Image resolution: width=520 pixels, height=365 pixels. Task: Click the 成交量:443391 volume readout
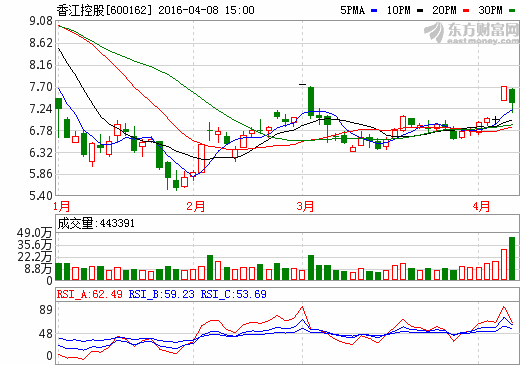[96, 223]
